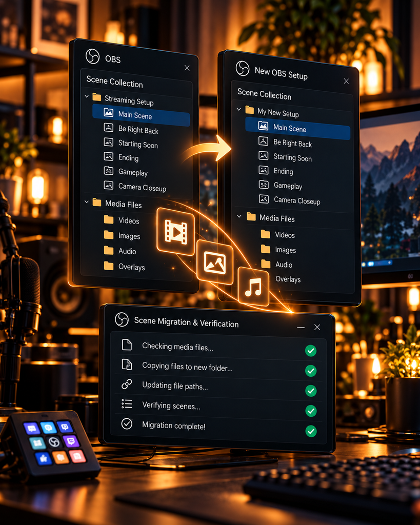
Task: Click the circled check beside Migration complete
Action: (x=127, y=423)
